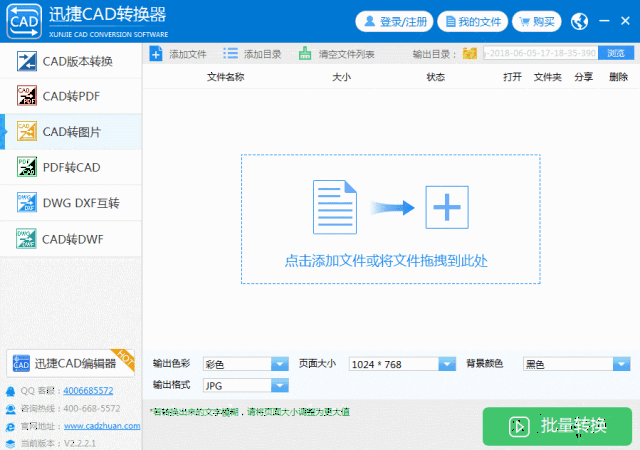Open the 迅捷CAD编辑器 promo banner

(x=70, y=363)
